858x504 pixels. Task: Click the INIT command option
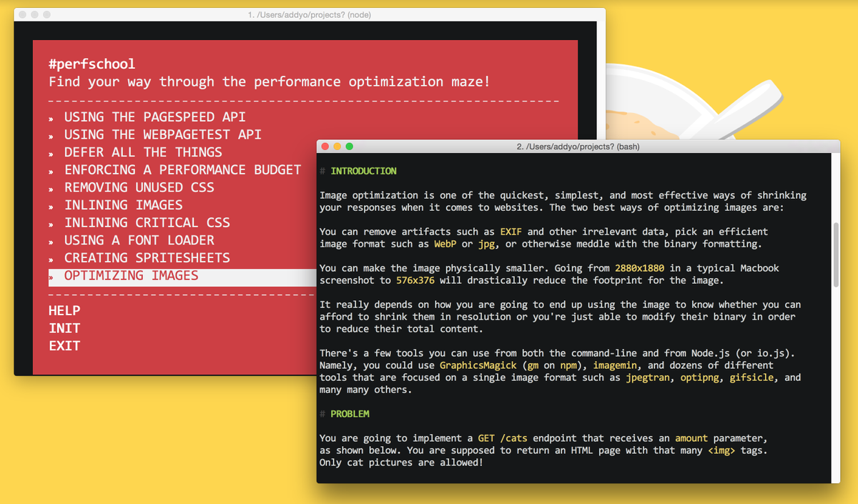pyautogui.click(x=64, y=328)
